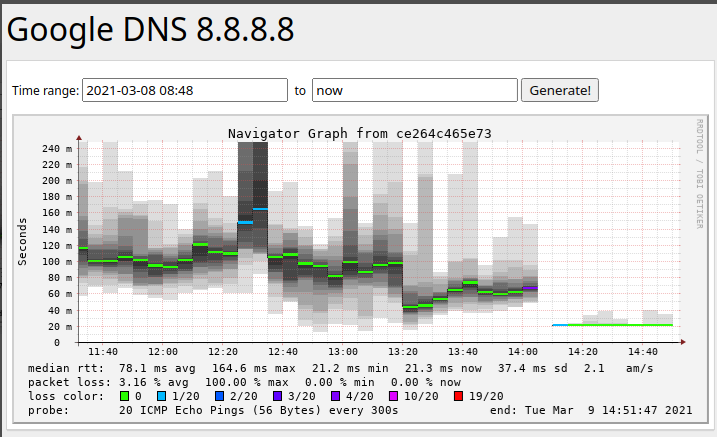Screen dimensions: 717x437
Task: Click the word 'to' between time fields
Action: click(300, 91)
